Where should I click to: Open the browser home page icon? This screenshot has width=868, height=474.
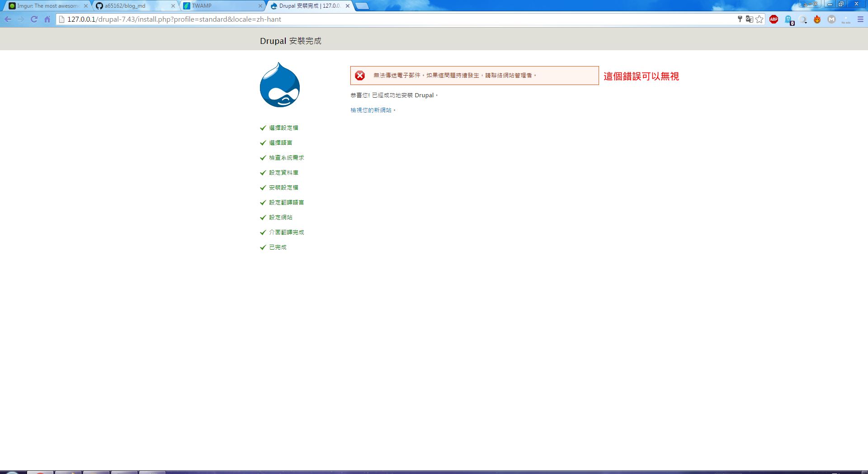pyautogui.click(x=47, y=19)
